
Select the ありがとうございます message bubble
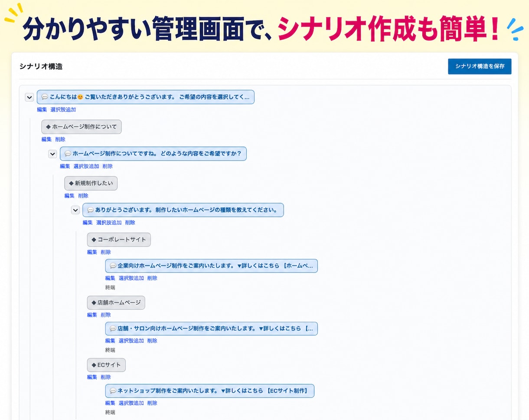(x=183, y=210)
